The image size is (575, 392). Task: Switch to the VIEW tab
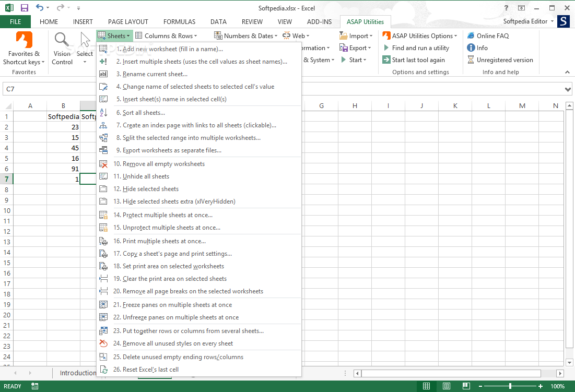click(285, 21)
